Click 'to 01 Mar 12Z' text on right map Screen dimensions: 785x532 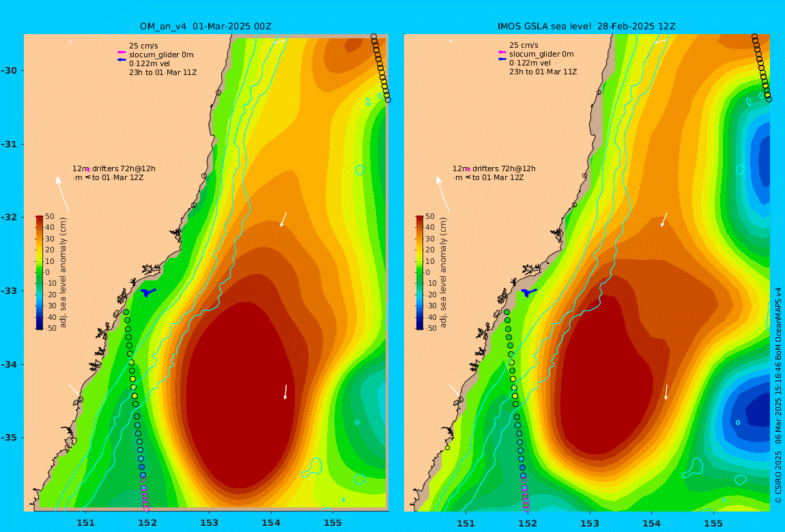[498, 177]
